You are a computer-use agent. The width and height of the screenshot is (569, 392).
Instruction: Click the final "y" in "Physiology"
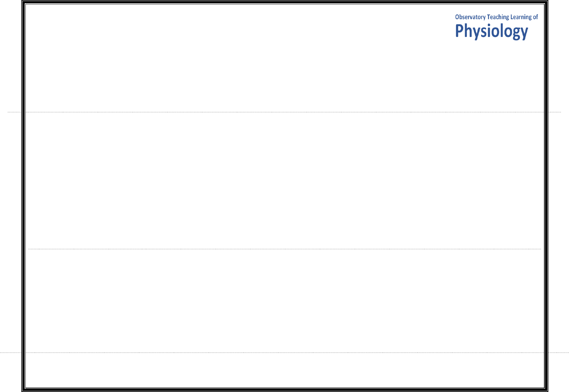point(524,32)
